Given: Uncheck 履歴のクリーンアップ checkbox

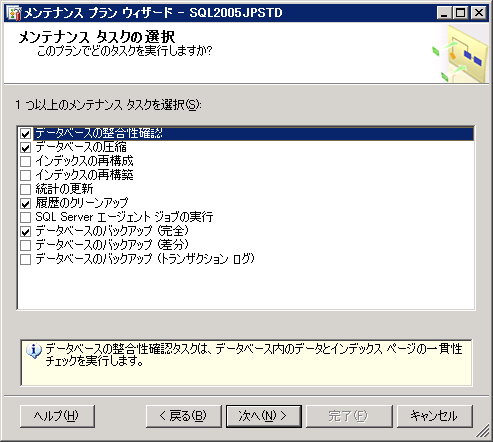Looking at the screenshot, I should [x=26, y=203].
